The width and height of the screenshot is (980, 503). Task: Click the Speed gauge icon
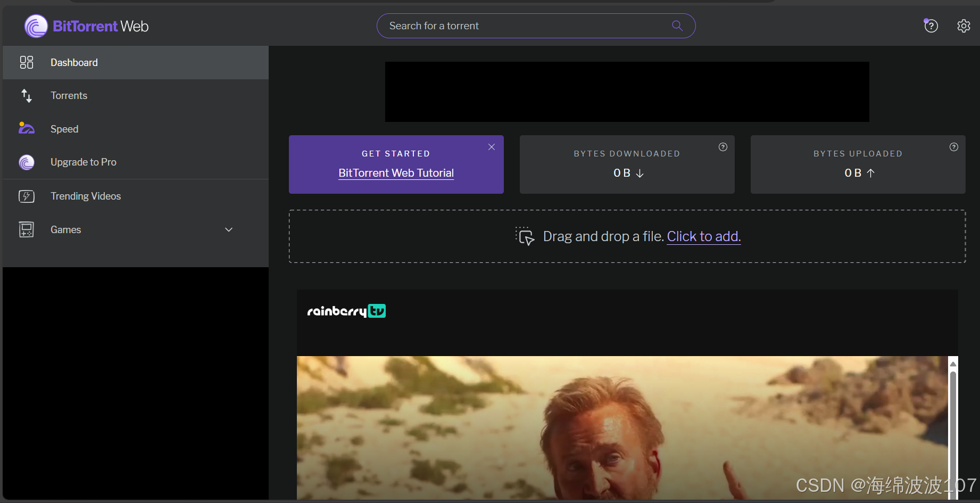point(27,128)
